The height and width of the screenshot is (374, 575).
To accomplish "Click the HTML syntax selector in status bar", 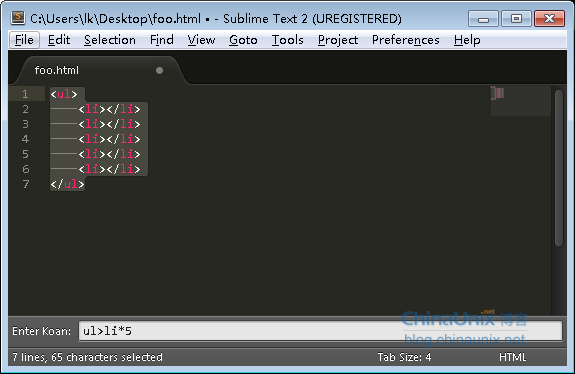I will pyautogui.click(x=512, y=357).
